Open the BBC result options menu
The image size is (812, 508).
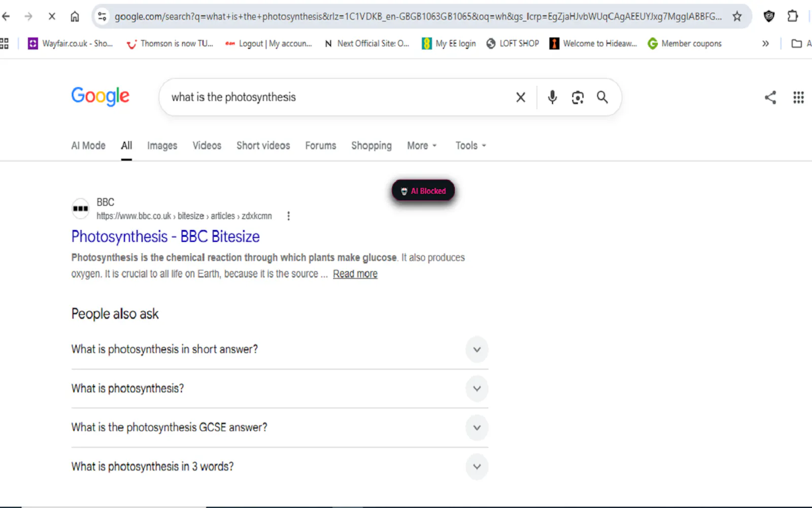[x=289, y=216]
